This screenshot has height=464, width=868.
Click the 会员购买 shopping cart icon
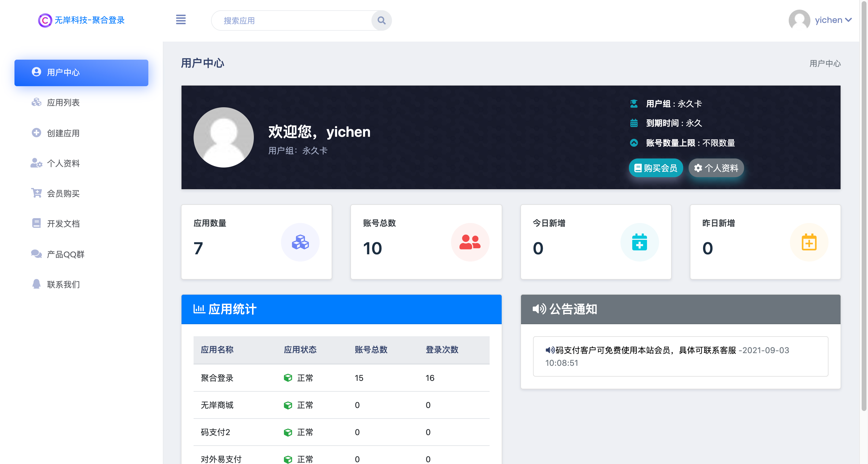[36, 193]
